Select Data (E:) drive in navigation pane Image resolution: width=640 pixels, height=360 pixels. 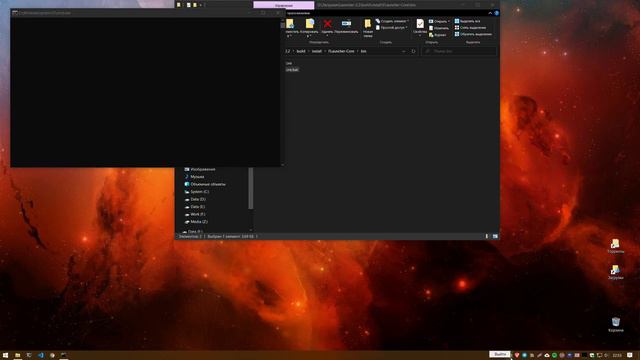click(195, 207)
